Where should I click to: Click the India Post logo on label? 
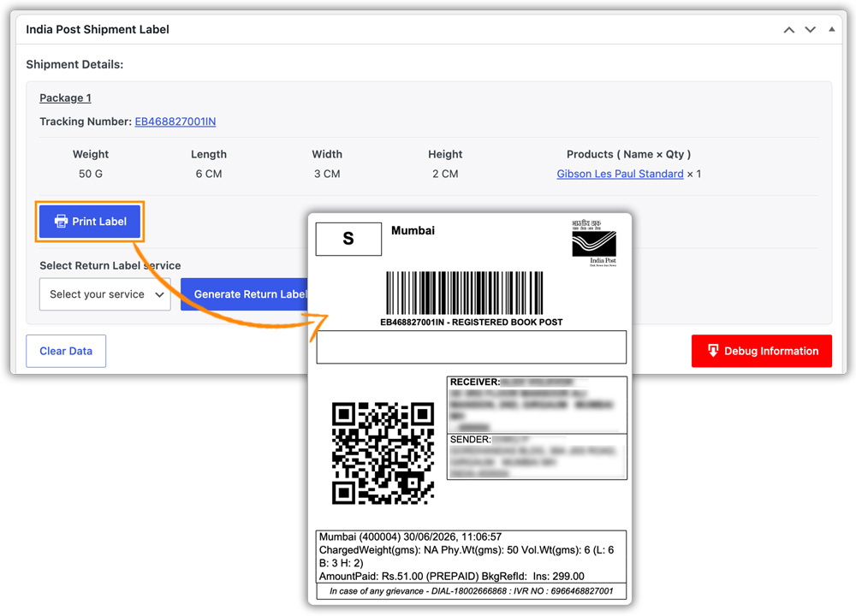tap(594, 243)
